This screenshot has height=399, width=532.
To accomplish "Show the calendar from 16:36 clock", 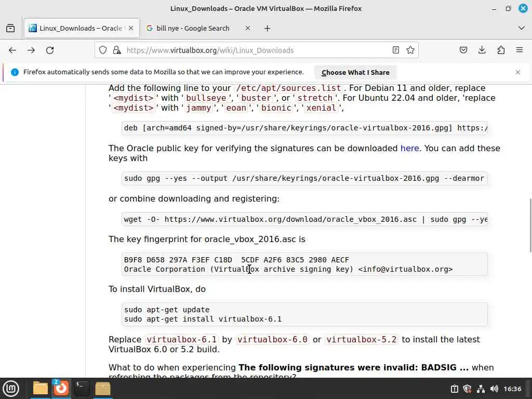I will point(512,389).
